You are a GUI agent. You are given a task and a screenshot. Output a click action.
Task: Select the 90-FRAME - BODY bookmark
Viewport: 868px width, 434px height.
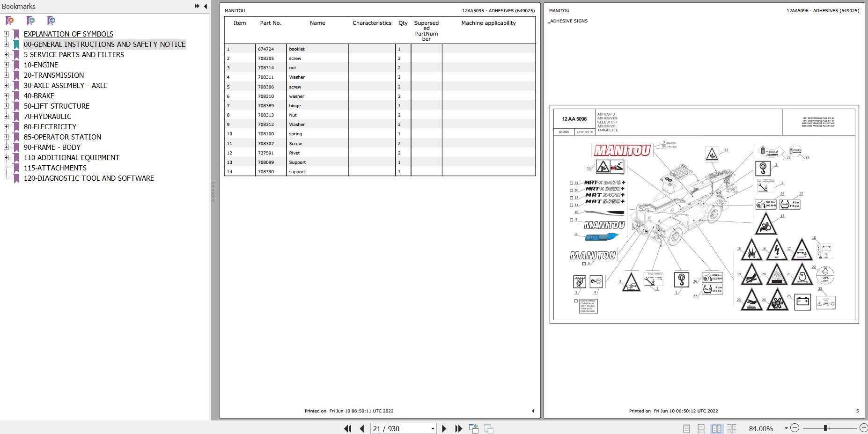pyautogui.click(x=52, y=147)
